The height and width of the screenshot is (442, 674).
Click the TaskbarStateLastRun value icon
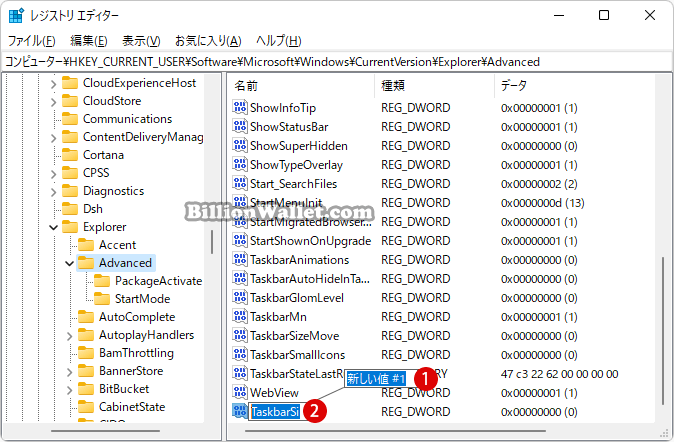(x=240, y=373)
